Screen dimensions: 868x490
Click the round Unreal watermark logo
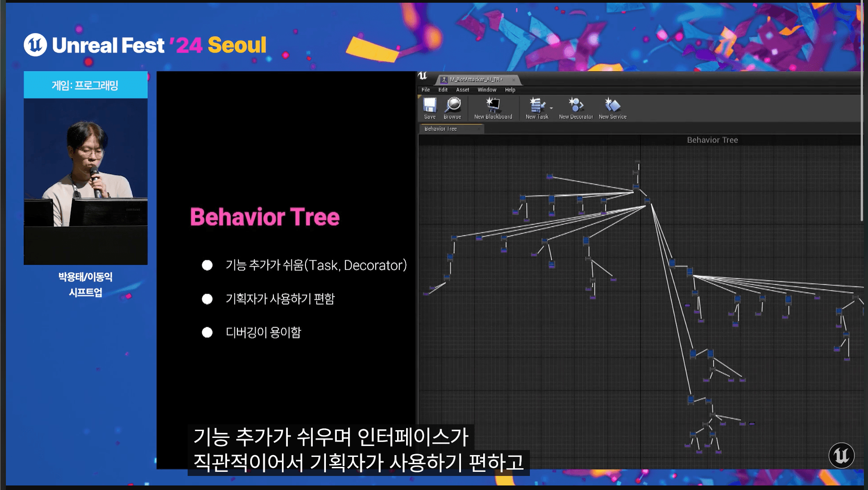point(841,455)
